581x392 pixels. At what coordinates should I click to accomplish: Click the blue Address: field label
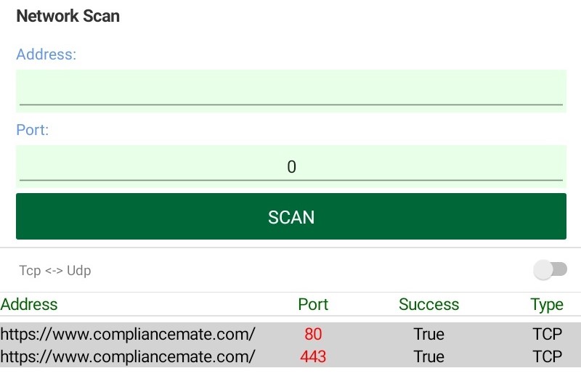pyautogui.click(x=46, y=54)
